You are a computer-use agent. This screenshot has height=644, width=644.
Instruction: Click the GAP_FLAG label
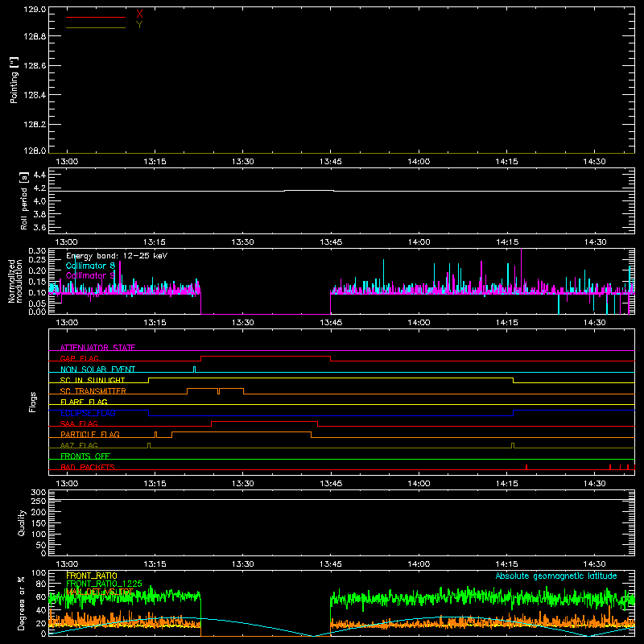click(79, 358)
